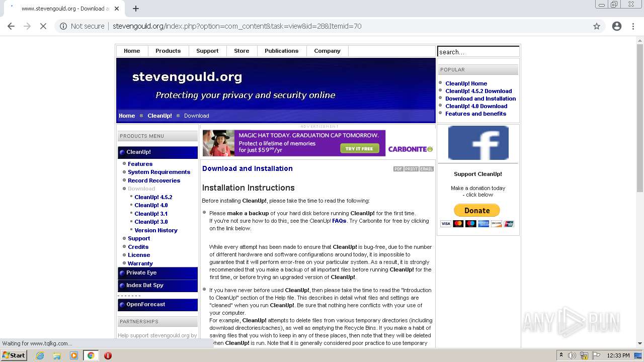Open a new browser tab
Screen dimensions: 644x362
[x=136, y=9]
